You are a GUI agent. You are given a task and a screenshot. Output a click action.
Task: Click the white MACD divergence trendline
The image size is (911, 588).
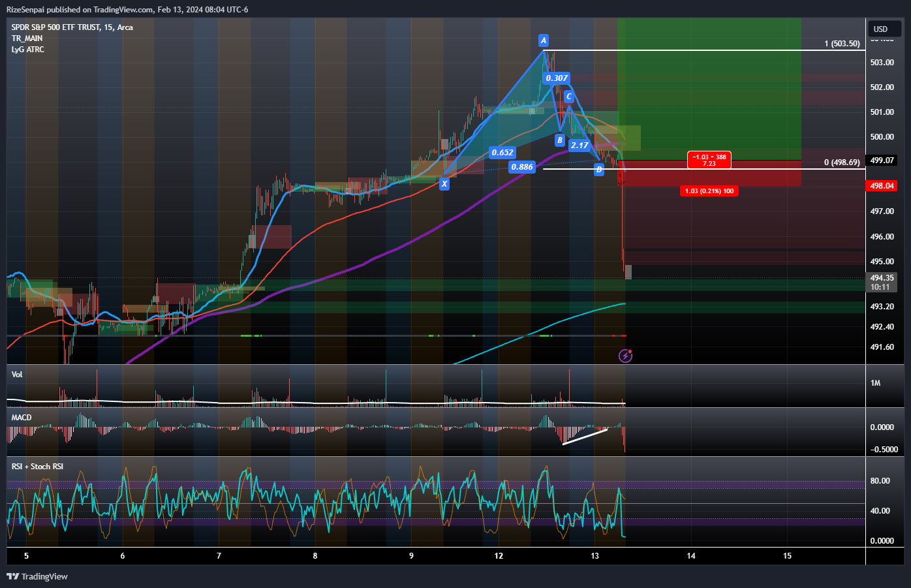[x=585, y=437]
